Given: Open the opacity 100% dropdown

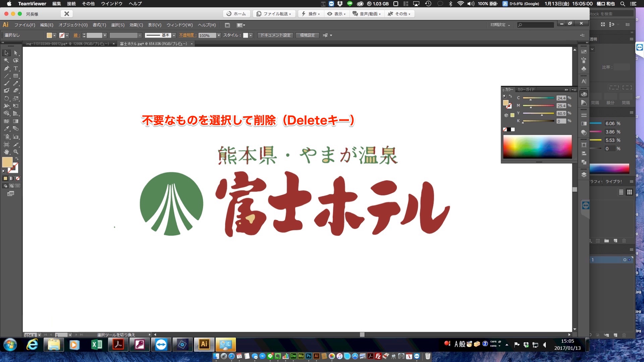Looking at the screenshot, I should (219, 35).
